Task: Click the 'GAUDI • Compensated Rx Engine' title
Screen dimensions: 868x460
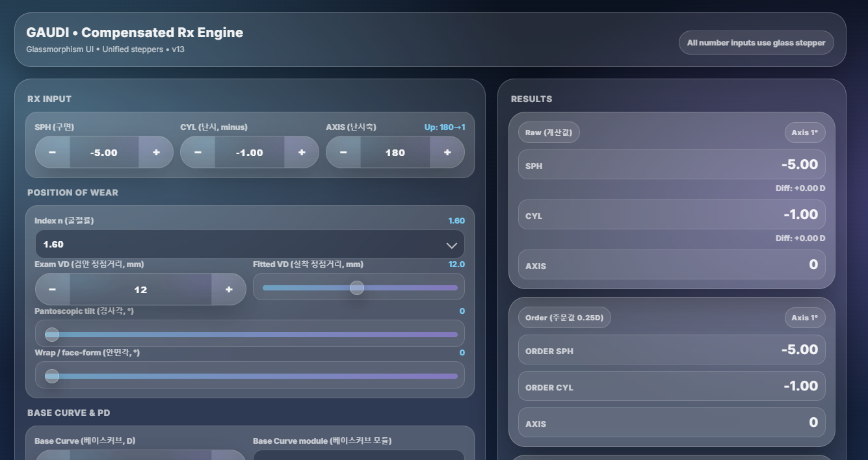Action: tap(135, 32)
